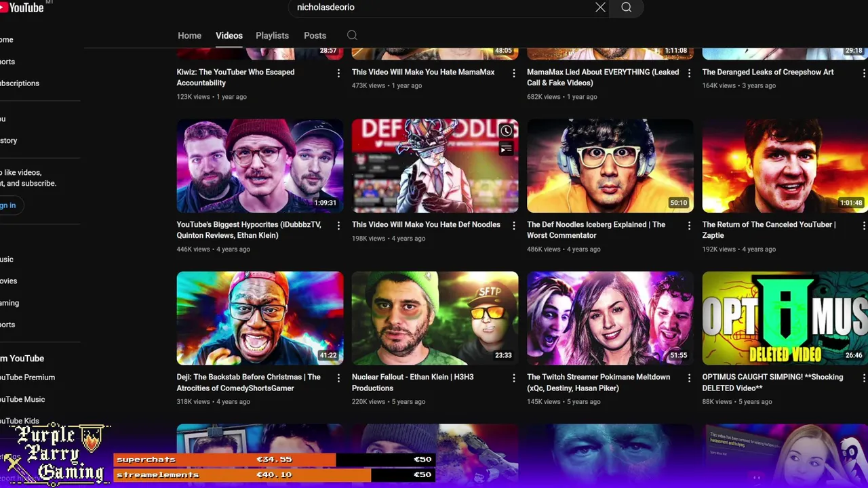Click '145K views · 5 years ago' text
The width and height of the screenshot is (868, 488).
click(x=564, y=402)
